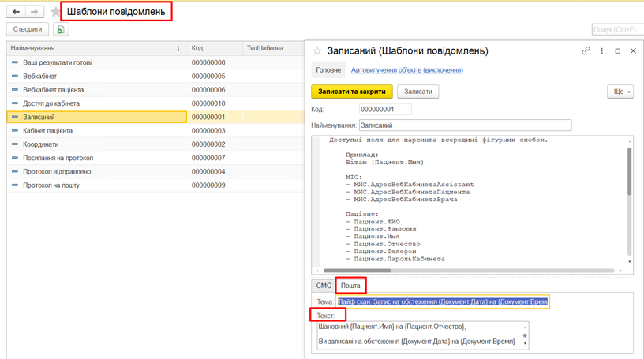Click the forward navigation arrow
Image resolution: width=644 pixels, height=359 pixels.
[35, 12]
